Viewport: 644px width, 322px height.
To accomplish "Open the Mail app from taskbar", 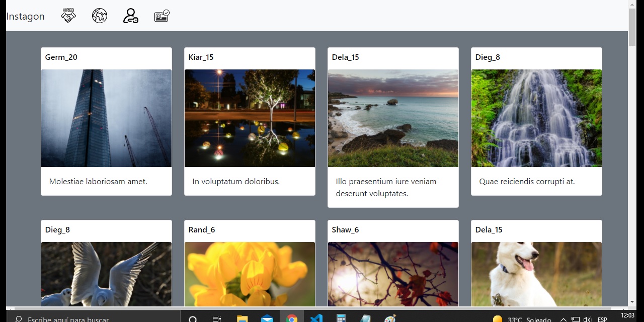I will coord(267,318).
